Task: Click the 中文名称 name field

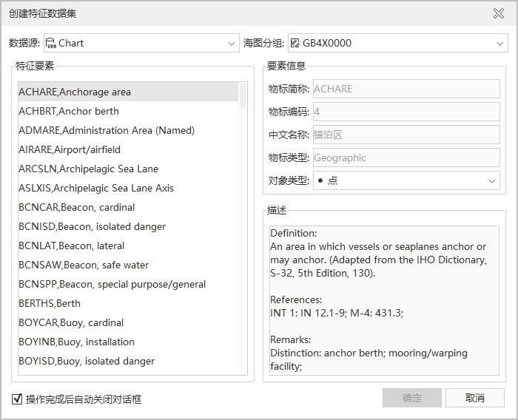Action: click(406, 135)
